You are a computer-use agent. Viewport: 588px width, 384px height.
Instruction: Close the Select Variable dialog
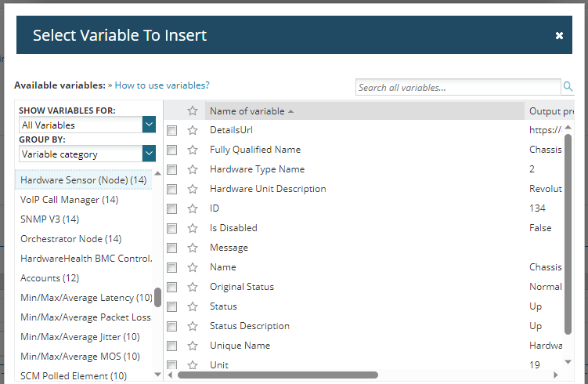[559, 35]
